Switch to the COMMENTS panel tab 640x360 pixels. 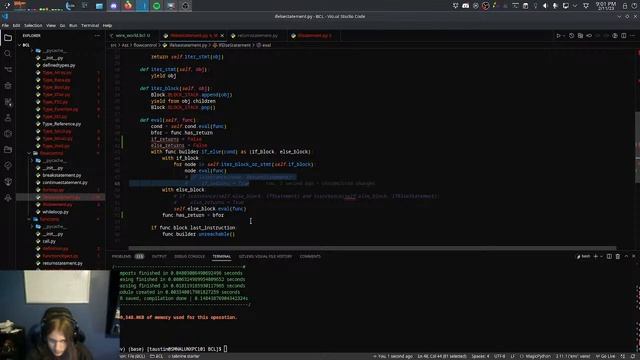[310, 256]
